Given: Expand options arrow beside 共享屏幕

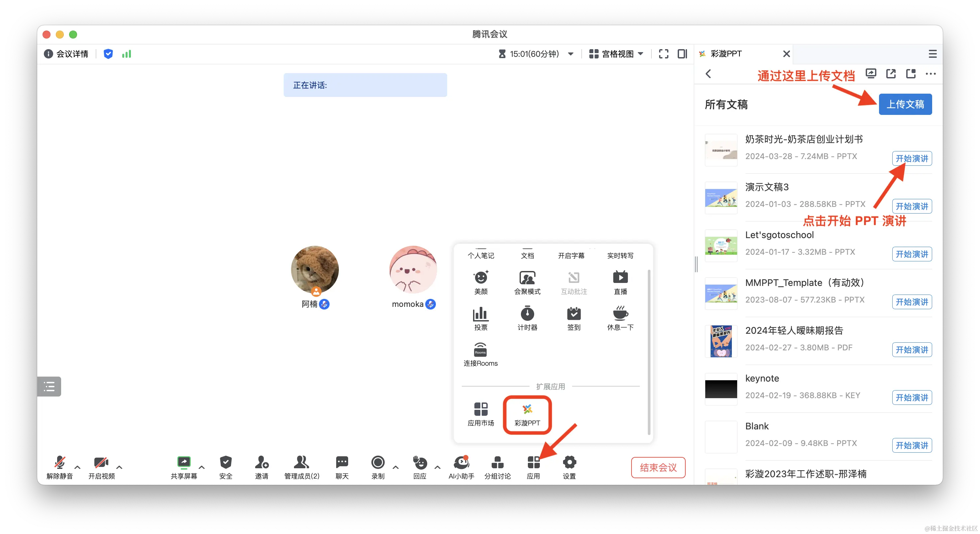Looking at the screenshot, I should click(202, 467).
